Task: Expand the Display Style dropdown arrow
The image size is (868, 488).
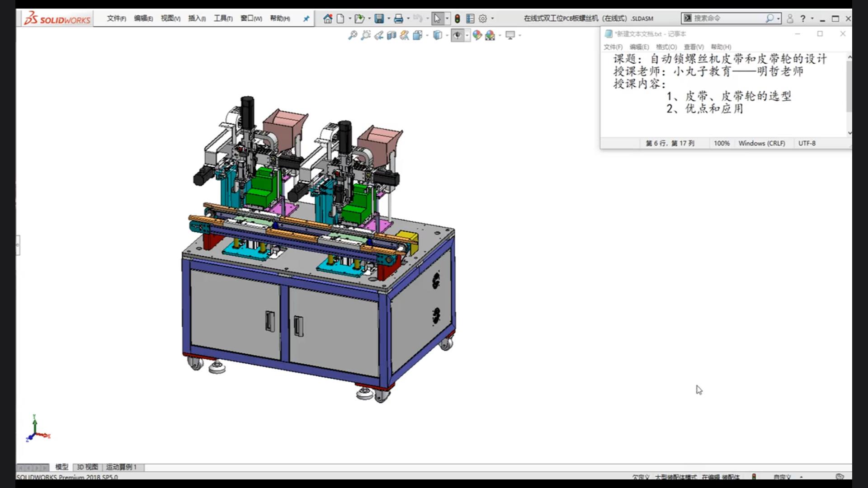Action: click(447, 35)
